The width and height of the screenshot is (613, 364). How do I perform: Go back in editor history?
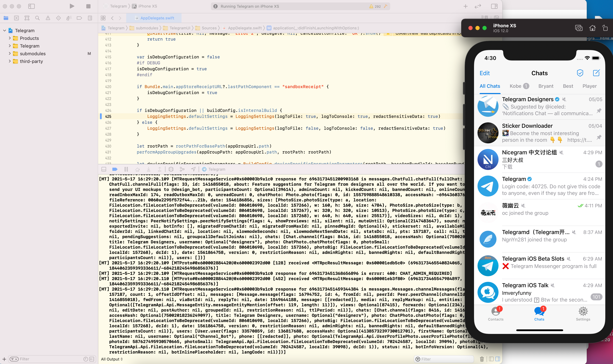112,18
